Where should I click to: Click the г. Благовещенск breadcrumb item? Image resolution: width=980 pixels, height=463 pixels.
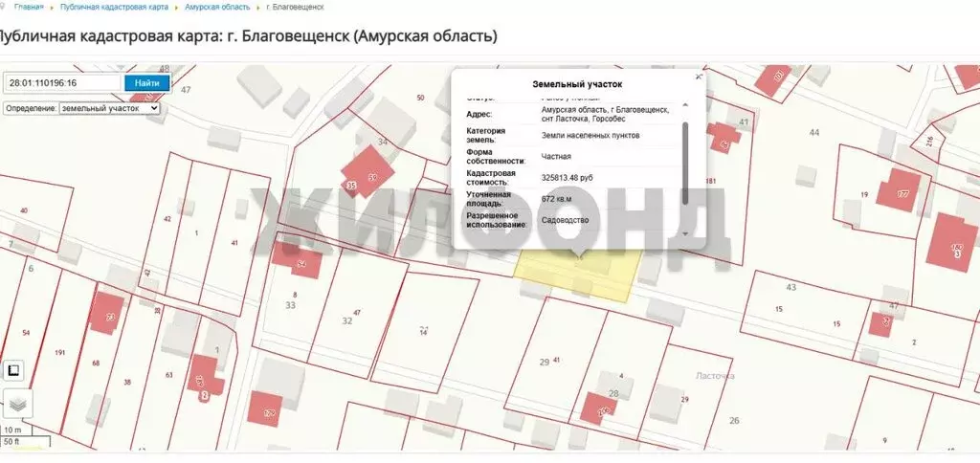[295, 7]
